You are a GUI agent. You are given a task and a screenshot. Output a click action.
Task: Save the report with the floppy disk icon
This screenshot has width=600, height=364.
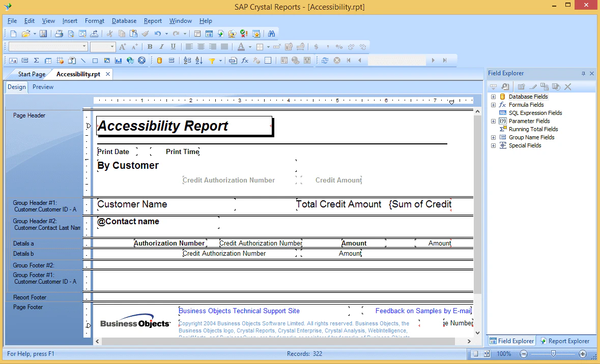43,34
